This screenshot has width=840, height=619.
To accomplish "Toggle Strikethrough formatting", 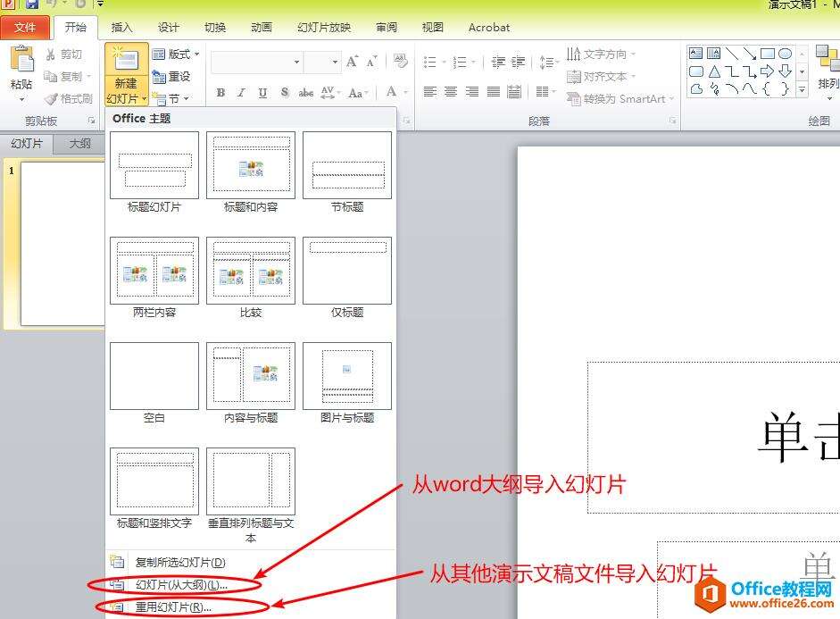I will [306, 93].
